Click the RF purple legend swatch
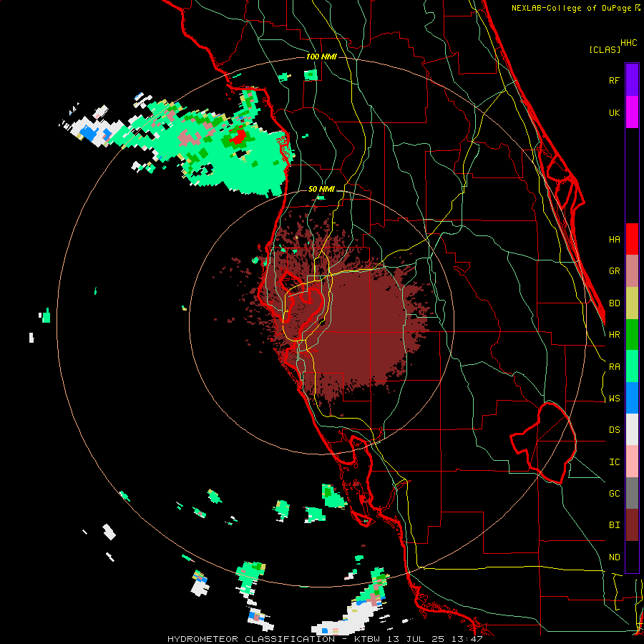This screenshot has height=644, width=644. click(x=632, y=80)
